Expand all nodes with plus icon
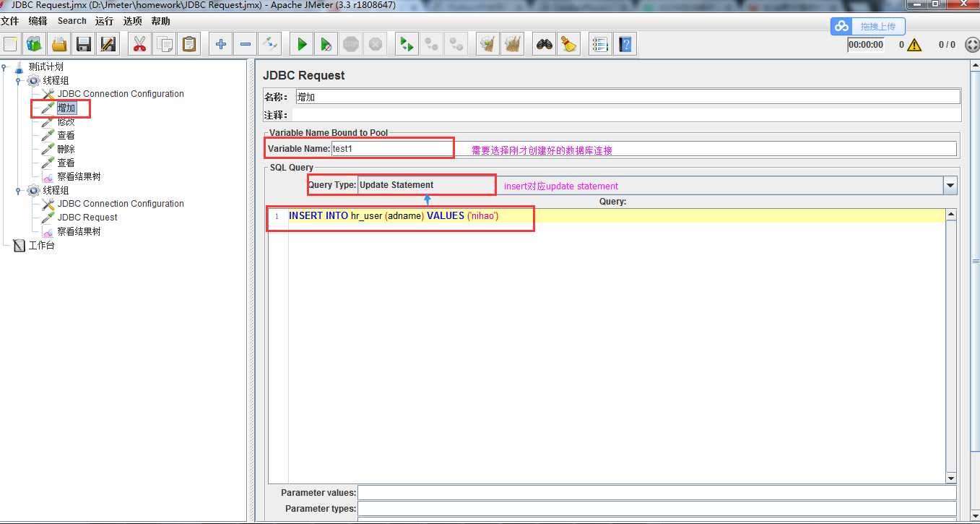This screenshot has width=980, height=524. click(x=220, y=44)
